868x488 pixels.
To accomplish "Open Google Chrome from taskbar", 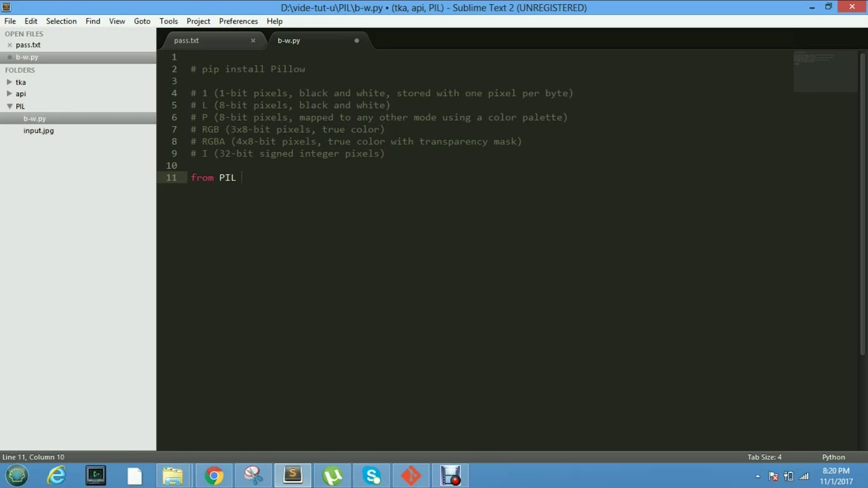I will point(214,476).
